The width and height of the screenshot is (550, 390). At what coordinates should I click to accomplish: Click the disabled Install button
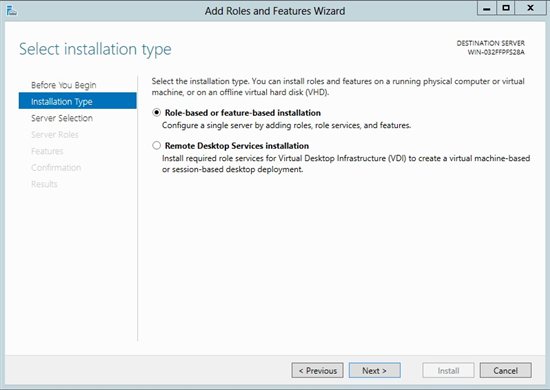tap(448, 370)
